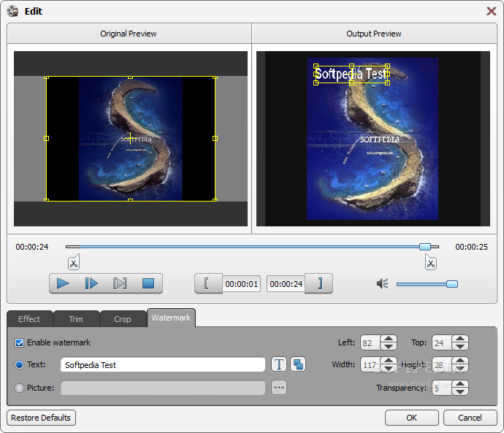Switch to the Trim tab
The width and height of the screenshot is (504, 433).
(x=76, y=319)
